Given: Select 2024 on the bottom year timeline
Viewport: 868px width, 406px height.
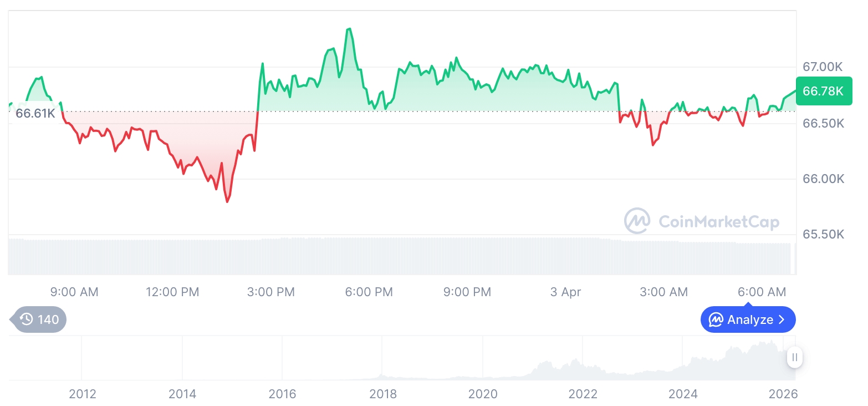Looking at the screenshot, I should point(683,394).
